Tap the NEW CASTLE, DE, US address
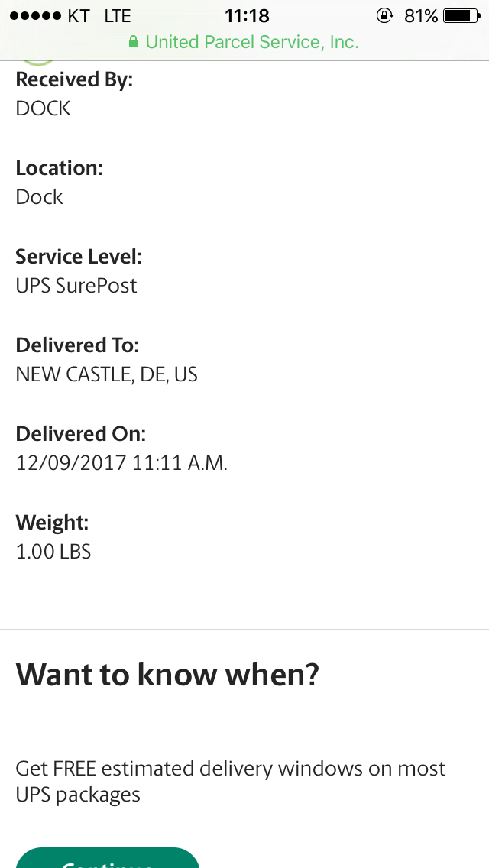This screenshot has height=868, width=489. pos(106,374)
